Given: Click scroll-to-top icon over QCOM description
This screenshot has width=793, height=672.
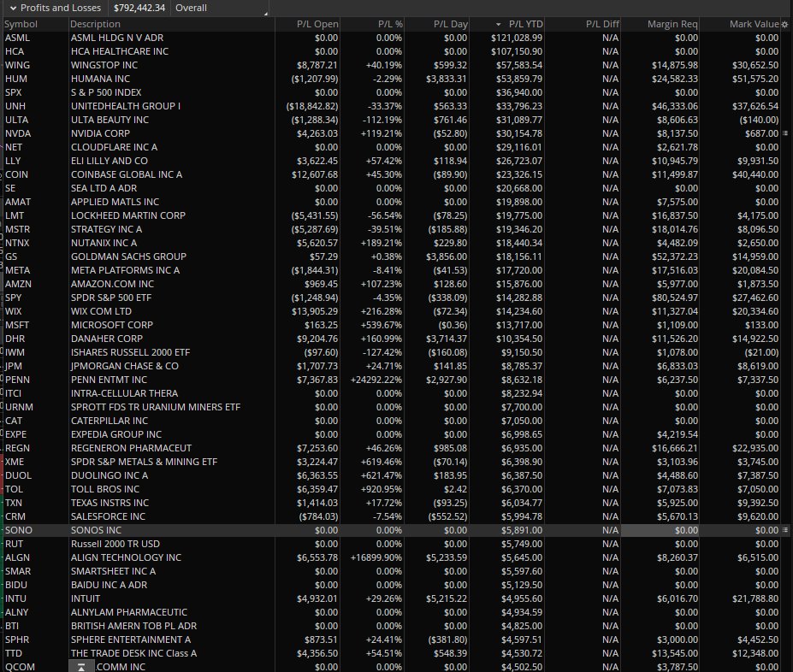Looking at the screenshot, I should click(x=81, y=667).
